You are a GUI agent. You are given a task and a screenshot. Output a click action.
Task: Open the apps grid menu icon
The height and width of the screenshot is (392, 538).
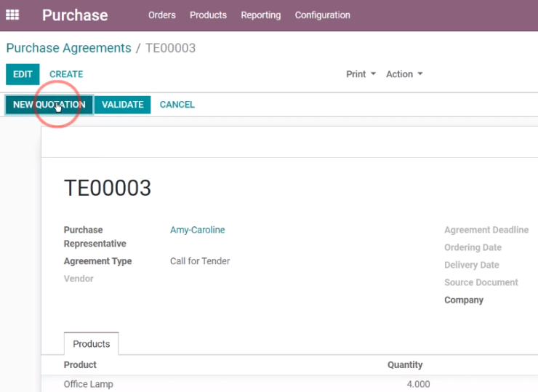[12, 15]
